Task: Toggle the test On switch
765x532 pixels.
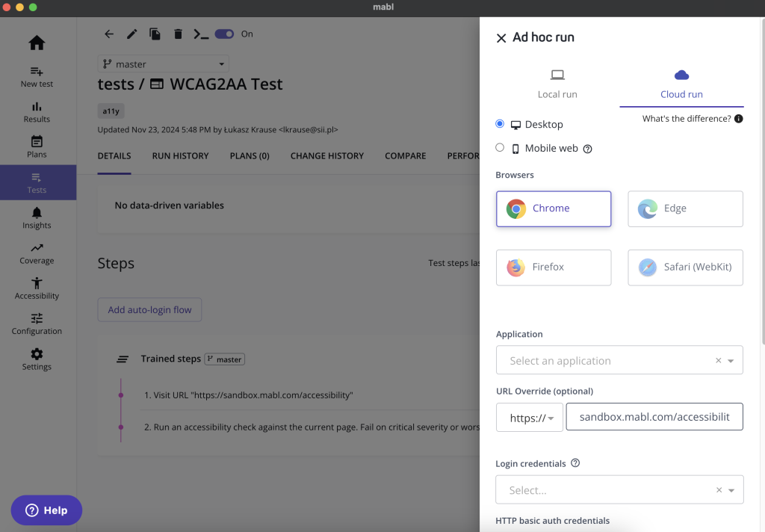Action: pos(224,34)
